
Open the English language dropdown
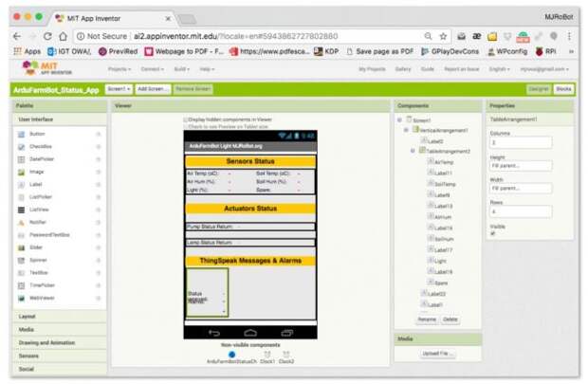[500, 69]
